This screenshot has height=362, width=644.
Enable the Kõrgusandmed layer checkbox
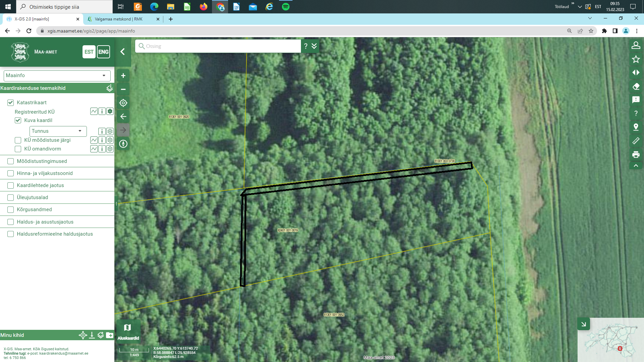tap(11, 209)
